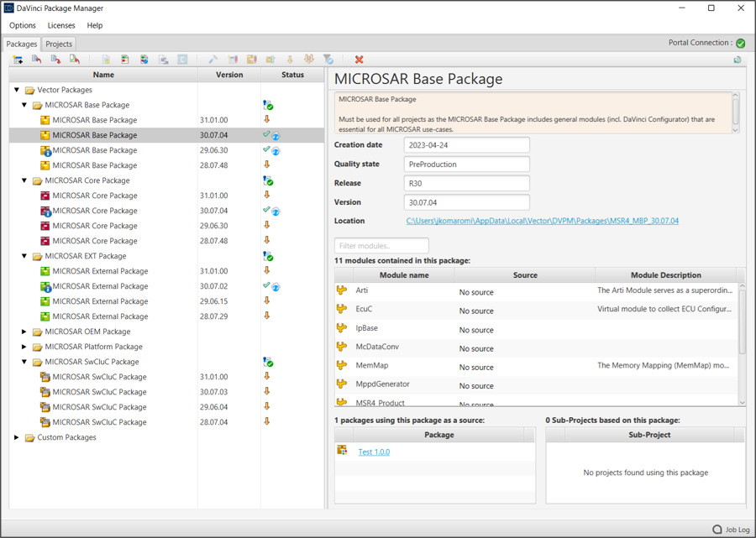Click the Arti module icon
This screenshot has width=756, height=538.
click(x=342, y=290)
